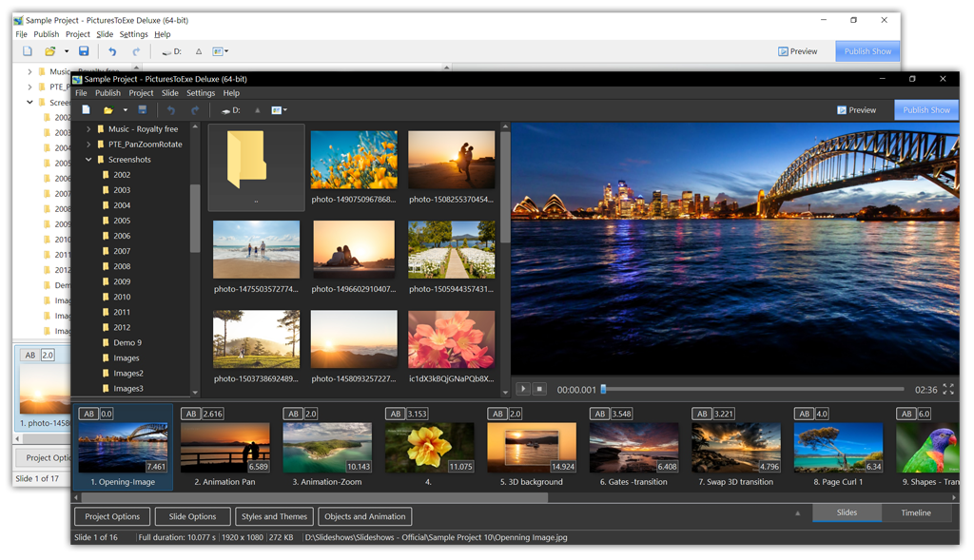Open Objects and Animation editor
Screen dimensions: 974x560
[x=365, y=516]
